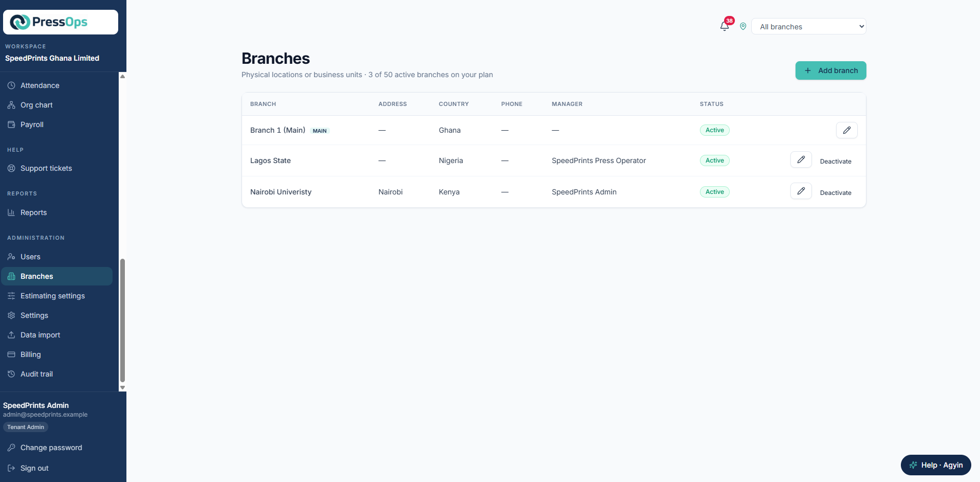Open the Help · Agyin assistant
This screenshot has width=980, height=482.
[x=935, y=465]
